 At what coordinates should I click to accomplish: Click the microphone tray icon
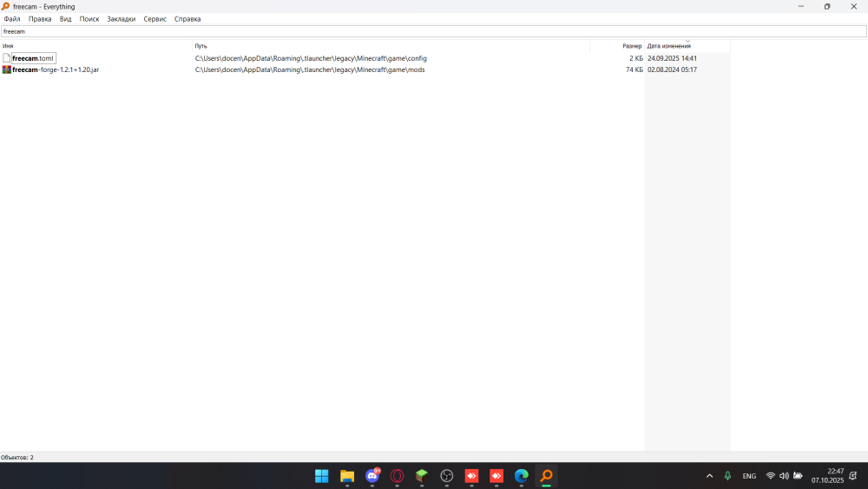tap(728, 476)
